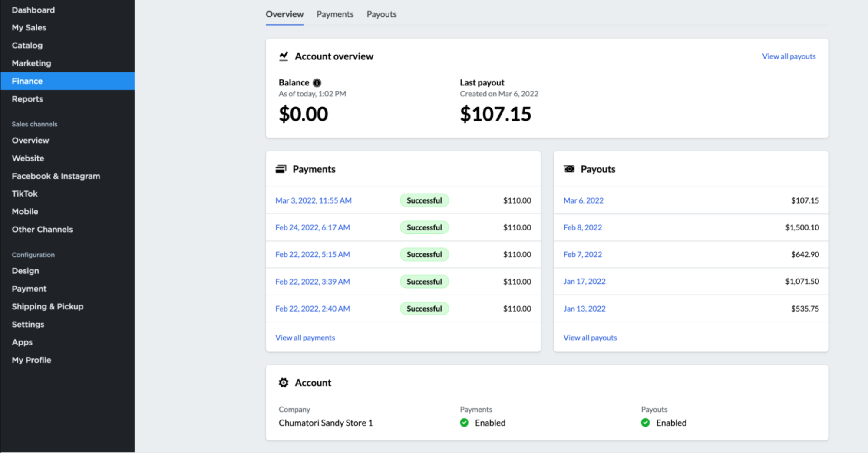Open My Profile
Screen dimensions: 868x453
point(31,360)
